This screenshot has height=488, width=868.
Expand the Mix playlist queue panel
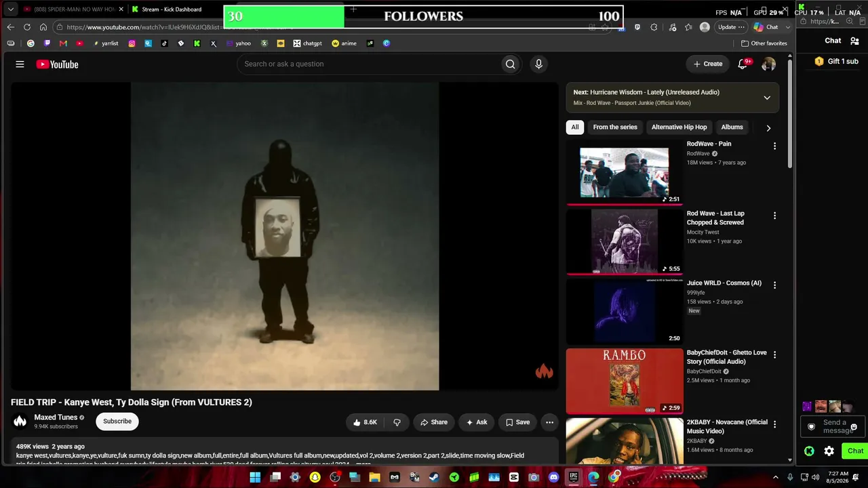coord(767,98)
